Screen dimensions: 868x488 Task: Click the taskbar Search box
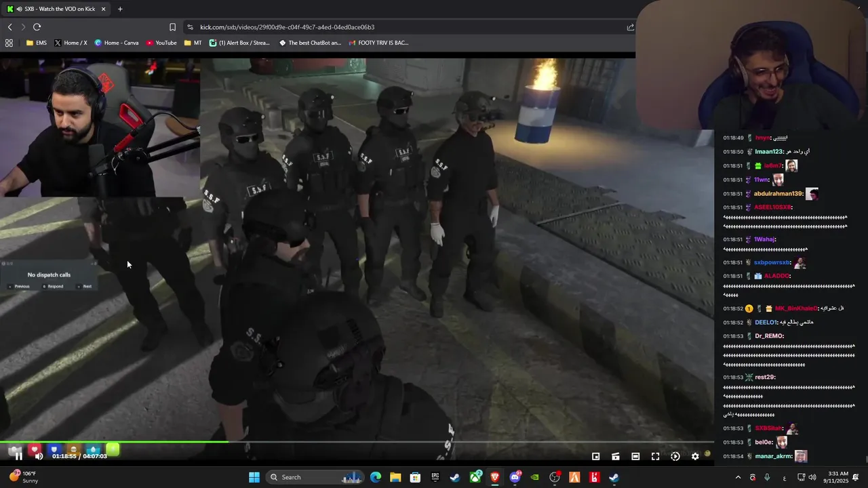(315, 477)
